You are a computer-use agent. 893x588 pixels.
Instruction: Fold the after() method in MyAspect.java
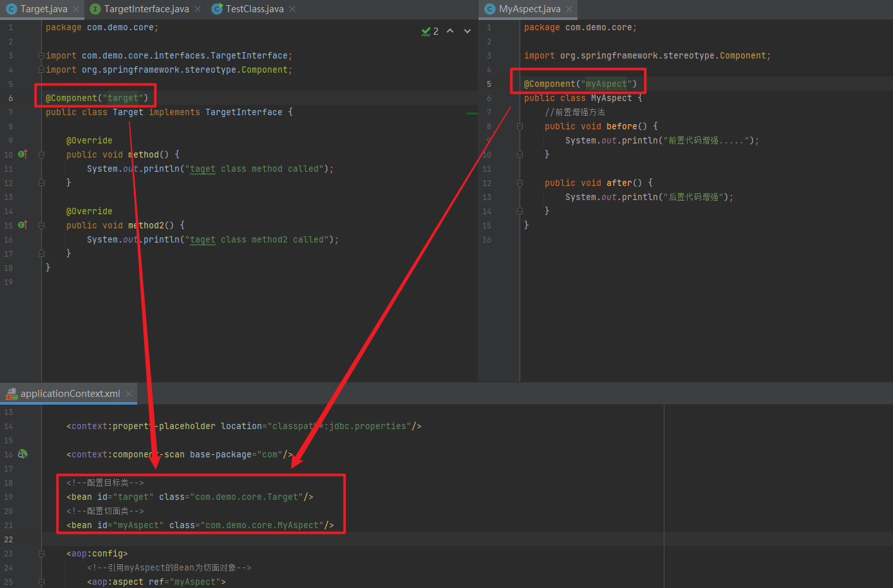520,183
